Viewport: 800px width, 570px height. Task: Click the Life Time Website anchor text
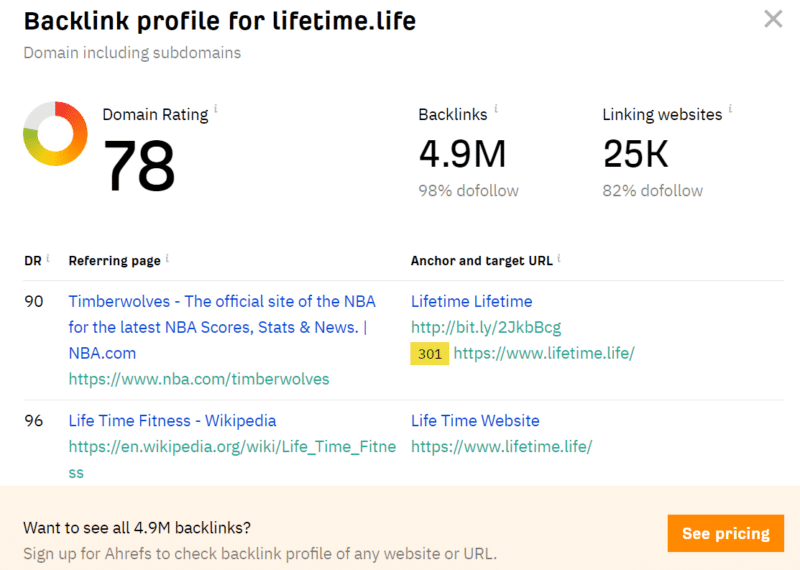point(475,420)
